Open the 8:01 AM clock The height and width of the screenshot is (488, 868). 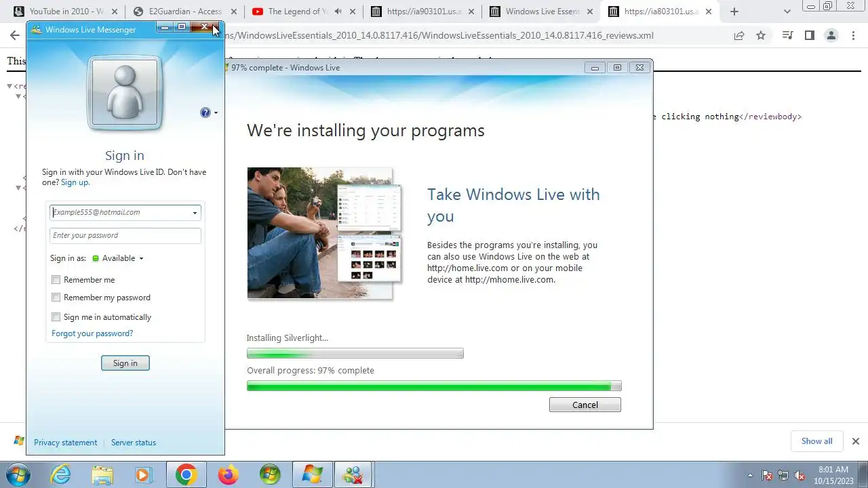[x=833, y=474]
